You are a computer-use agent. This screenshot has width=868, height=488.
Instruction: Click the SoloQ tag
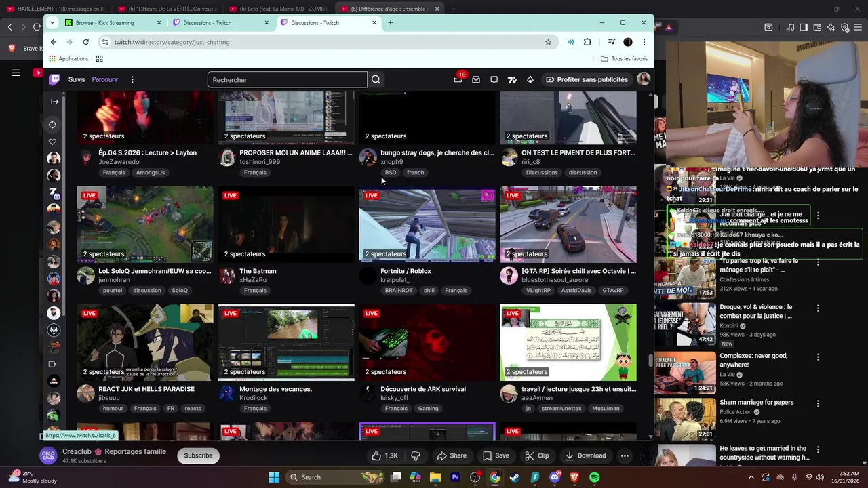pyautogui.click(x=180, y=291)
